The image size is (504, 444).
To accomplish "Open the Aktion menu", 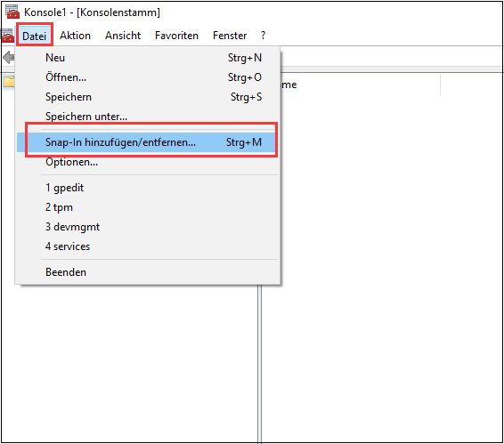I will (75, 36).
